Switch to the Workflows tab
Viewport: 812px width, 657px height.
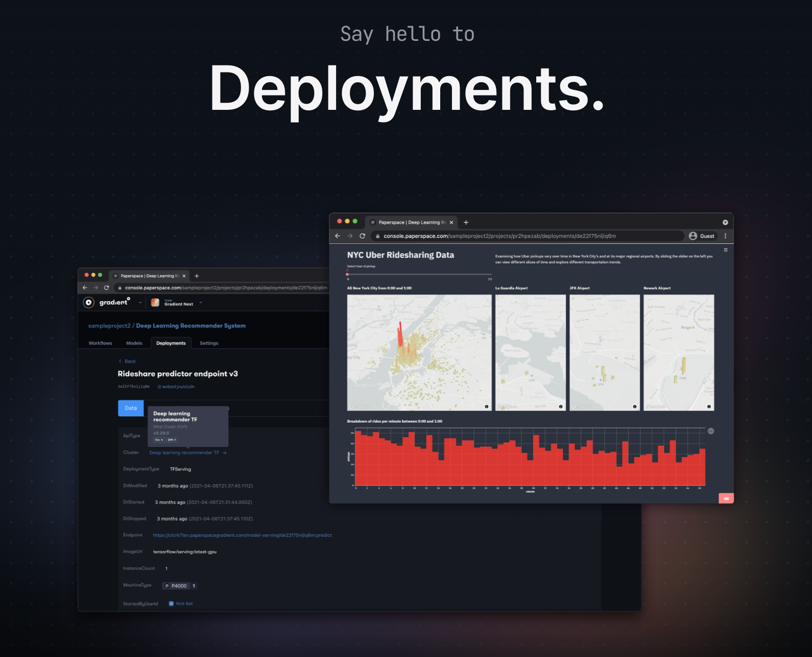pyautogui.click(x=100, y=343)
